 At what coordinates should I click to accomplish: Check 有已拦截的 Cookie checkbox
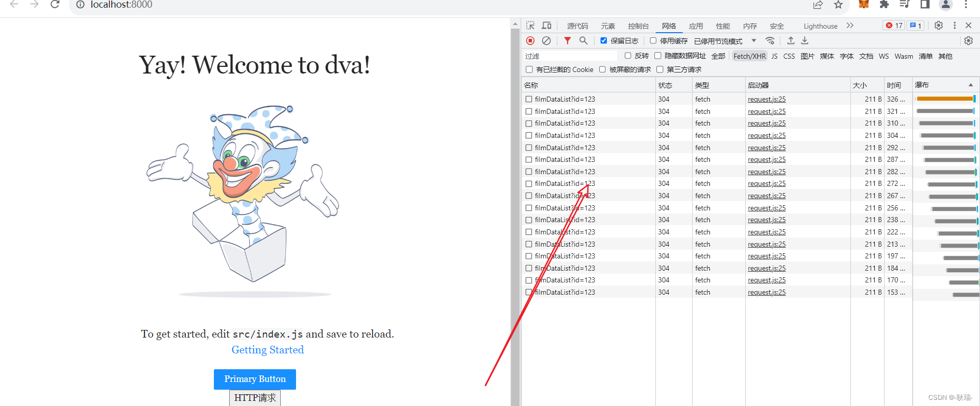[529, 69]
